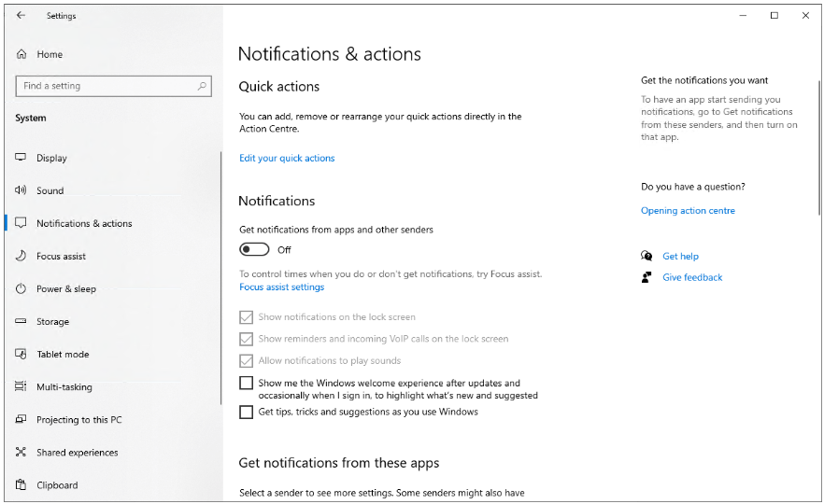Click the search magnifier icon
Image resolution: width=824 pixels, height=504 pixels.
pyautogui.click(x=202, y=86)
